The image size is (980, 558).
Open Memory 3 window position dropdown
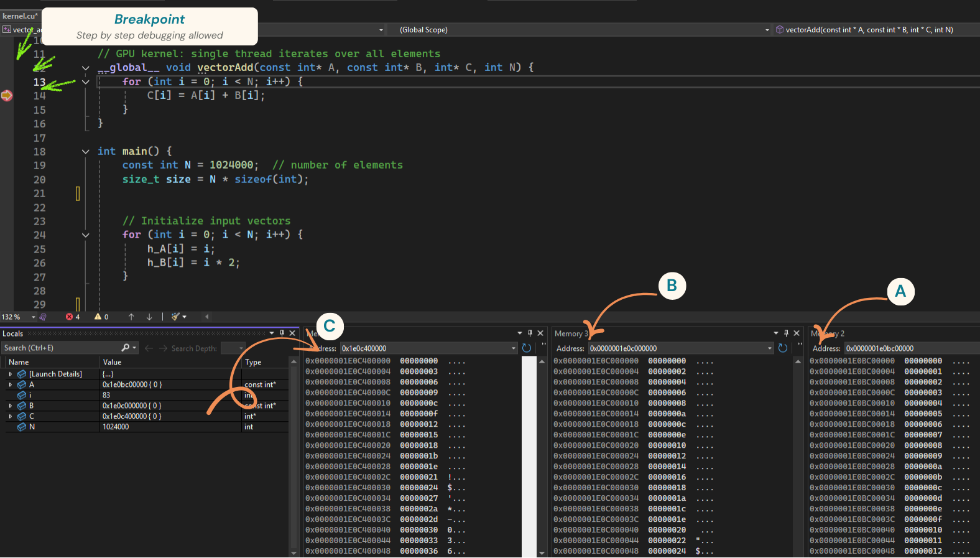[x=776, y=333]
